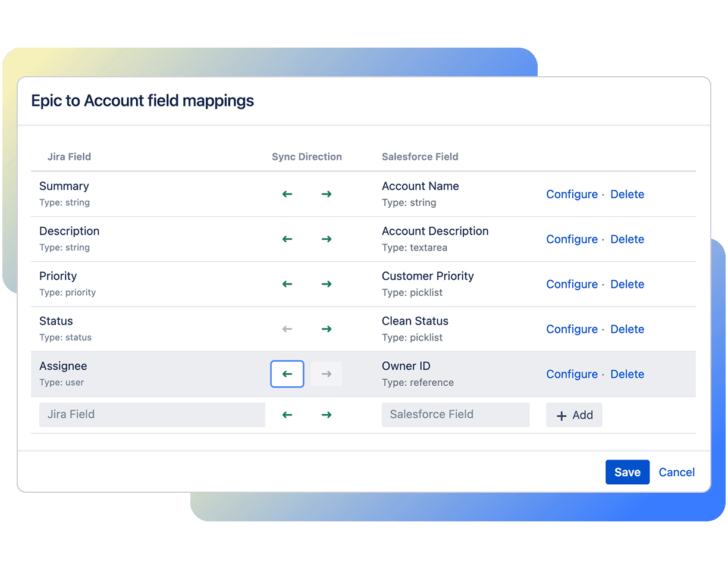Toggle right sync arrow in Status row

coord(326,329)
